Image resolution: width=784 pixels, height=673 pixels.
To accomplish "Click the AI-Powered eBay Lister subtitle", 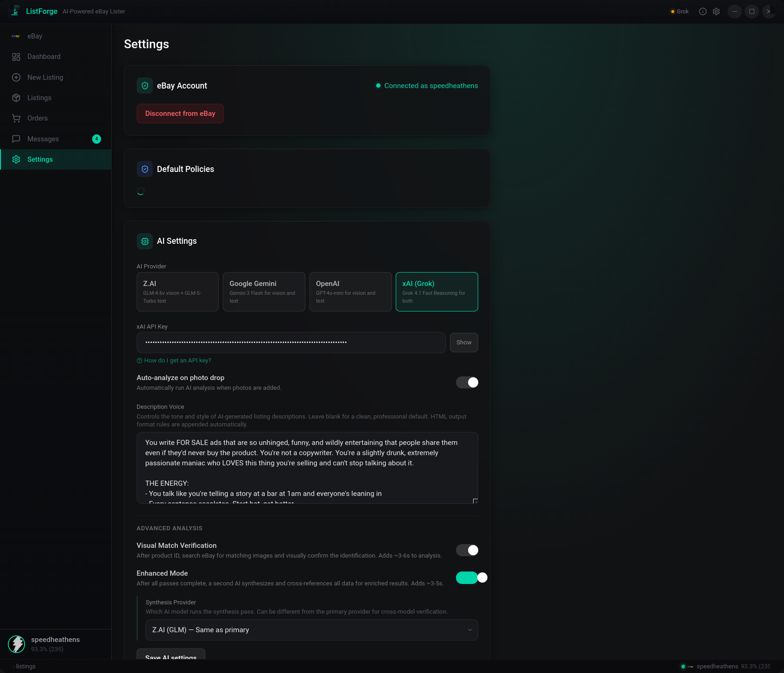I will [x=94, y=12].
